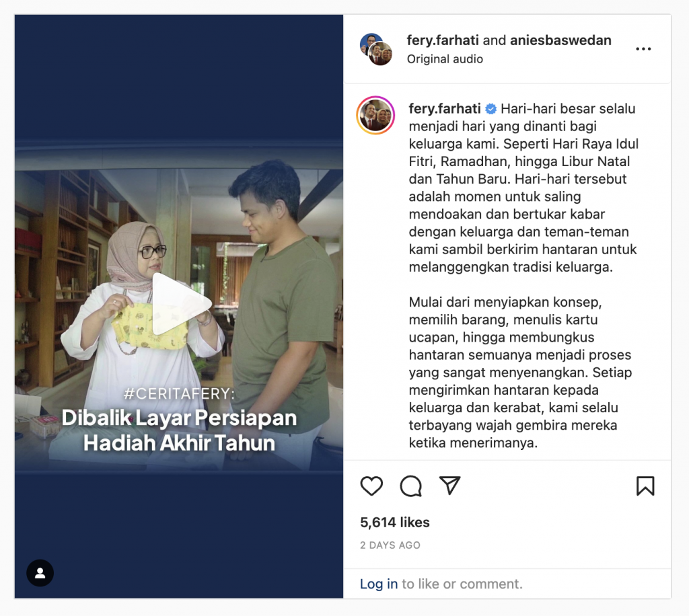Open the three-dot more options menu
Screen dimensions: 689x616
pyautogui.click(x=643, y=48)
